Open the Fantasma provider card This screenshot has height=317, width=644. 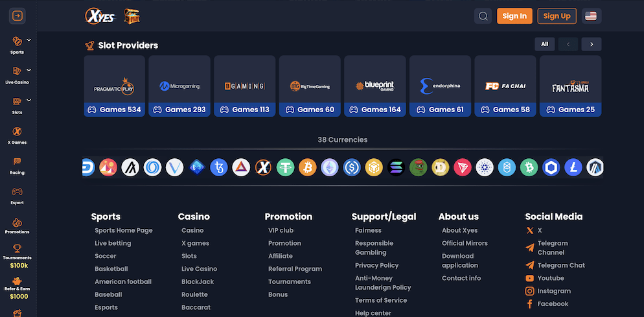pyautogui.click(x=571, y=86)
